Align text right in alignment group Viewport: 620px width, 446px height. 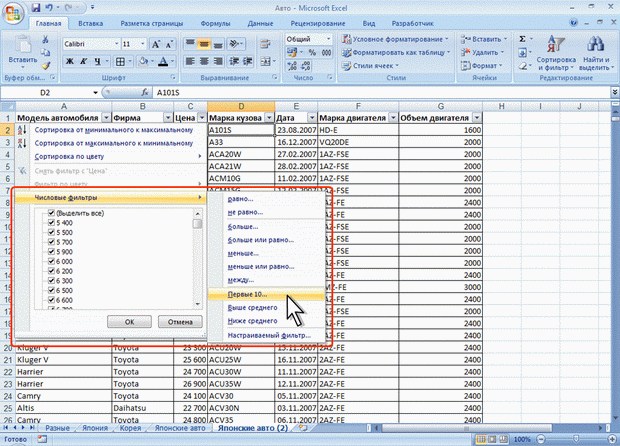[218, 61]
